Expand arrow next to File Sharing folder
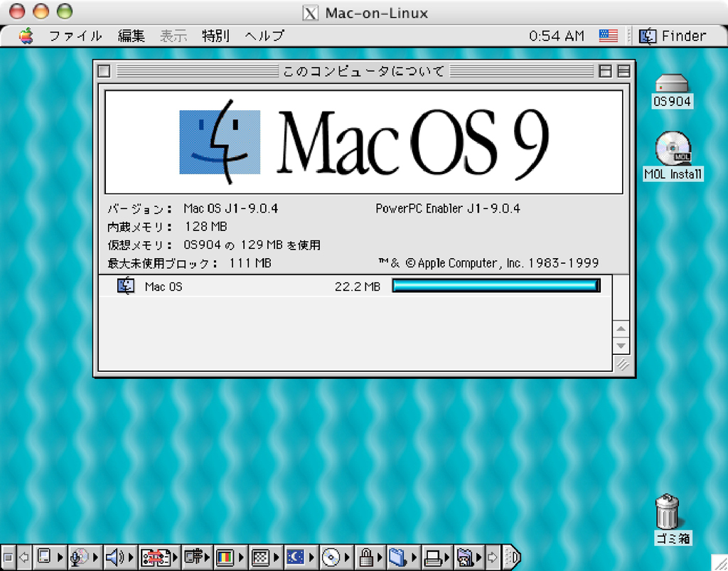 pyautogui.click(x=414, y=557)
